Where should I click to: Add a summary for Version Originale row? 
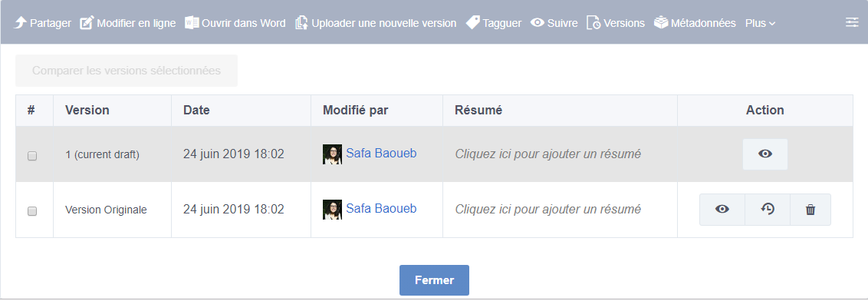548,209
